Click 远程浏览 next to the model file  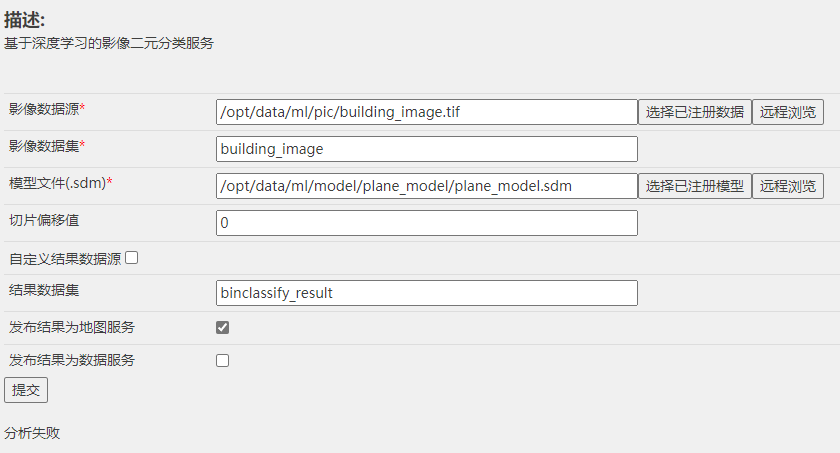tap(788, 186)
